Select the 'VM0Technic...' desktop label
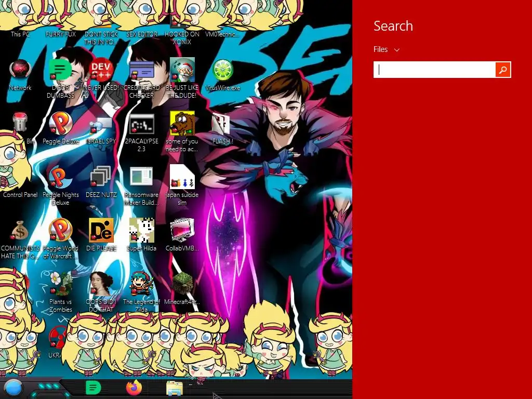The height and width of the screenshot is (399, 532). pyautogui.click(x=222, y=34)
